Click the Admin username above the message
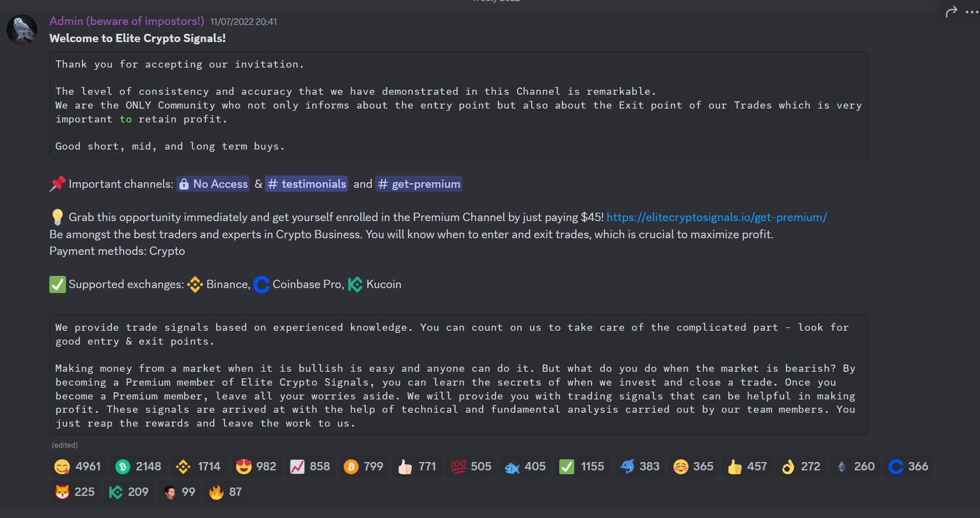This screenshot has height=518, width=980. coord(126,21)
